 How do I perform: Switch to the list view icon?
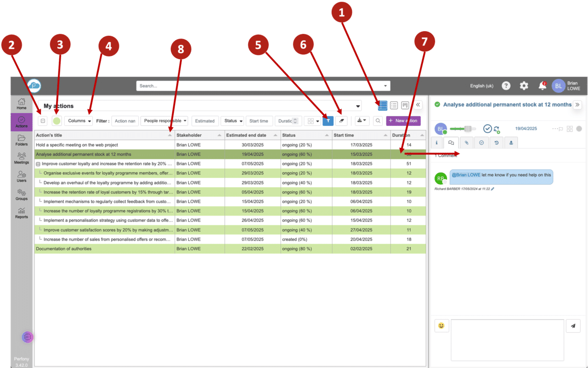pos(394,105)
